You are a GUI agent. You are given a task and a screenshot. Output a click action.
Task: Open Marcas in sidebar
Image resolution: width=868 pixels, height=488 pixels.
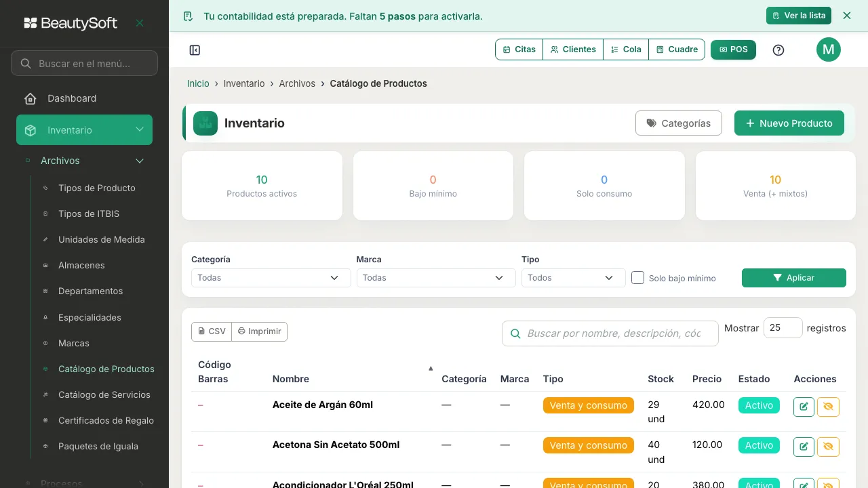74,343
